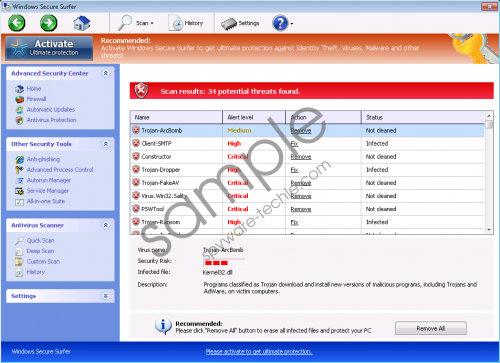Click Activate Ultimate protection button
The width and height of the screenshot is (500, 363).
(x=49, y=48)
